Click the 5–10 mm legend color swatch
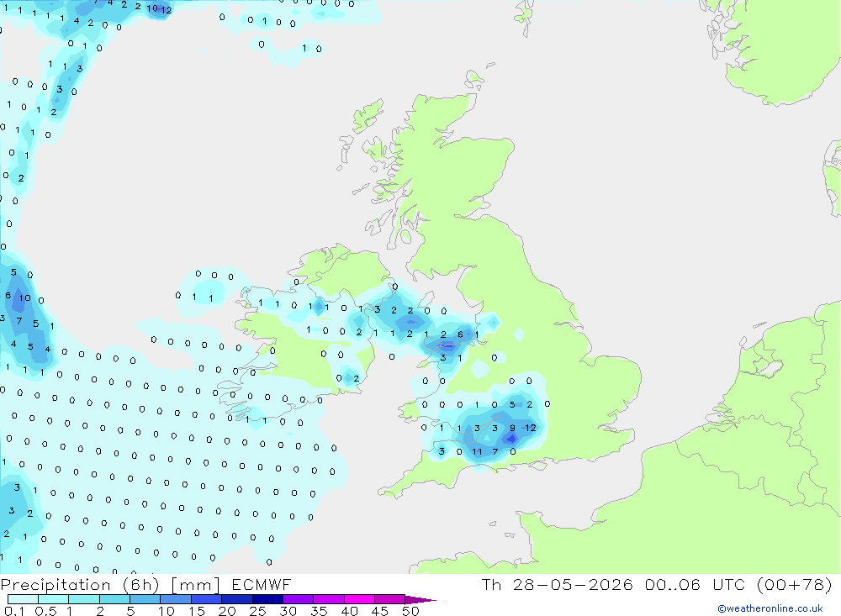Image resolution: width=841 pixels, height=616 pixels. tap(145, 599)
